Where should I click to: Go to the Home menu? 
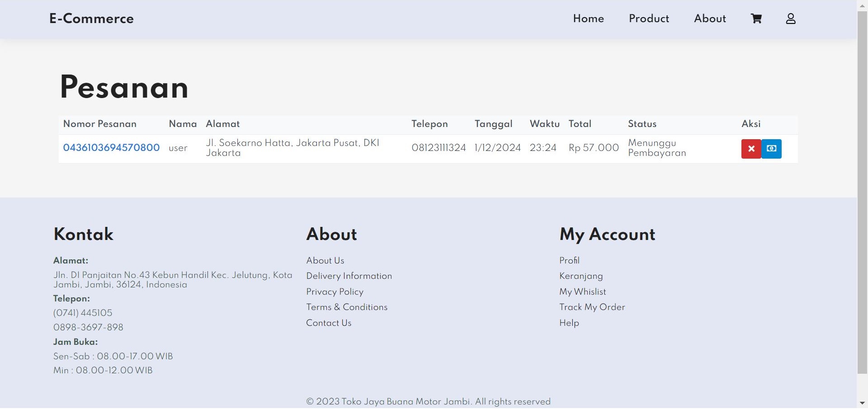pos(589,19)
